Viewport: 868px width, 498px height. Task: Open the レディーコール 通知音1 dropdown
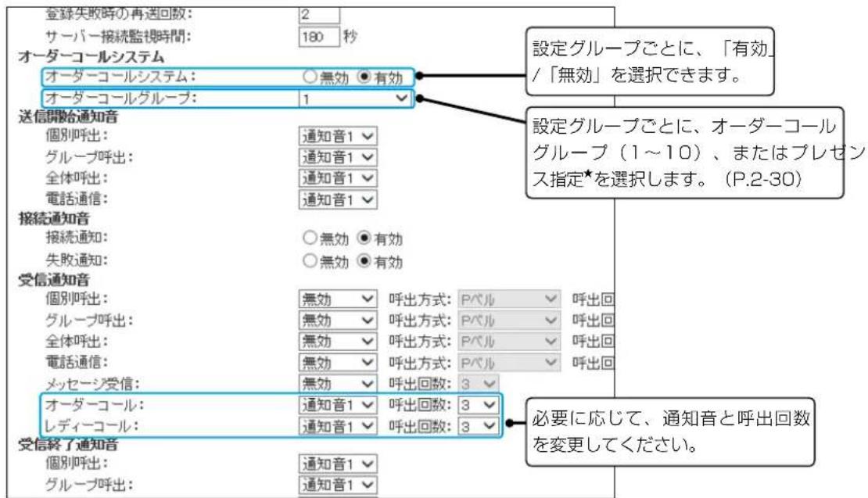pyautogui.click(x=338, y=426)
